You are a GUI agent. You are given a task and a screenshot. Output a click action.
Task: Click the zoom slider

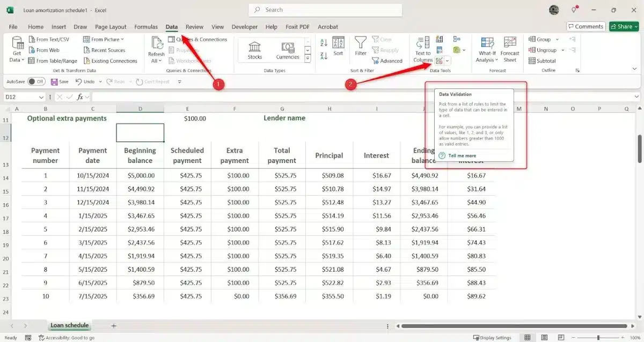[x=598, y=338]
